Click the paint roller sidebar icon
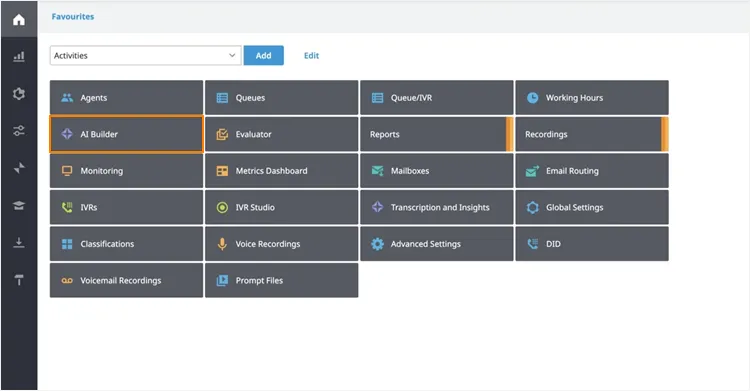750x391 pixels. [x=19, y=280]
